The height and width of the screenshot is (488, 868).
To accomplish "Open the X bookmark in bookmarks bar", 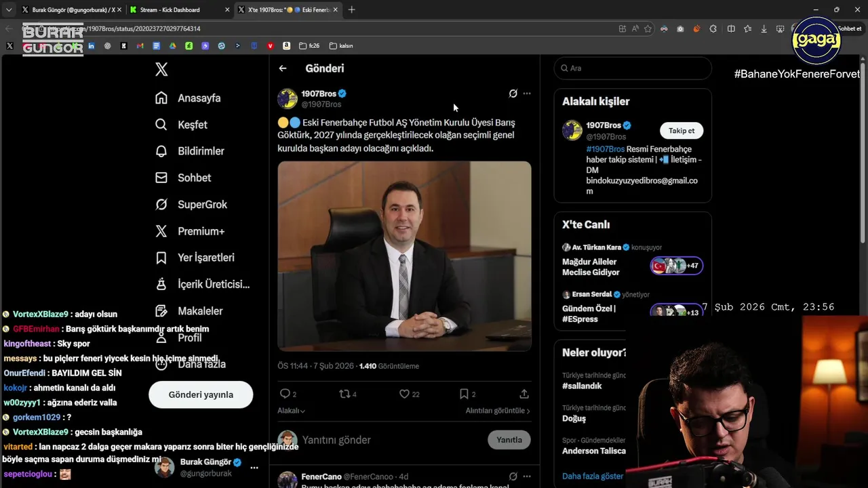I will pos(9,46).
